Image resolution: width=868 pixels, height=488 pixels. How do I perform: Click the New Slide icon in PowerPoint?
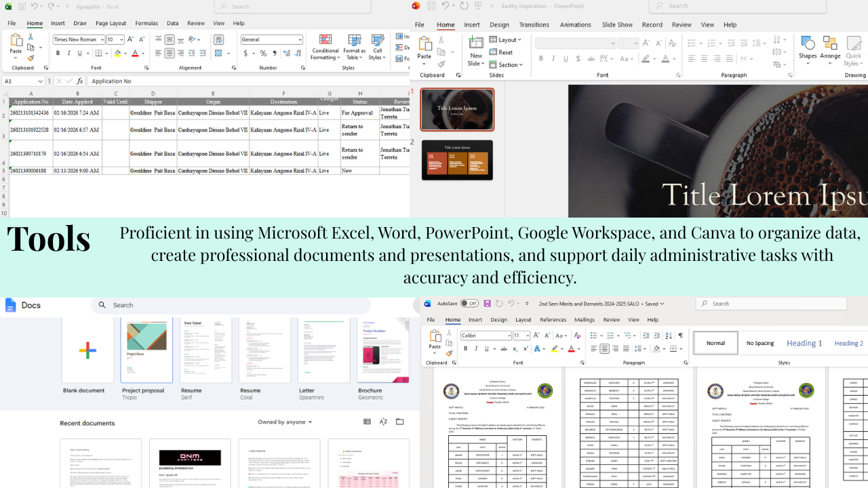[x=476, y=43]
